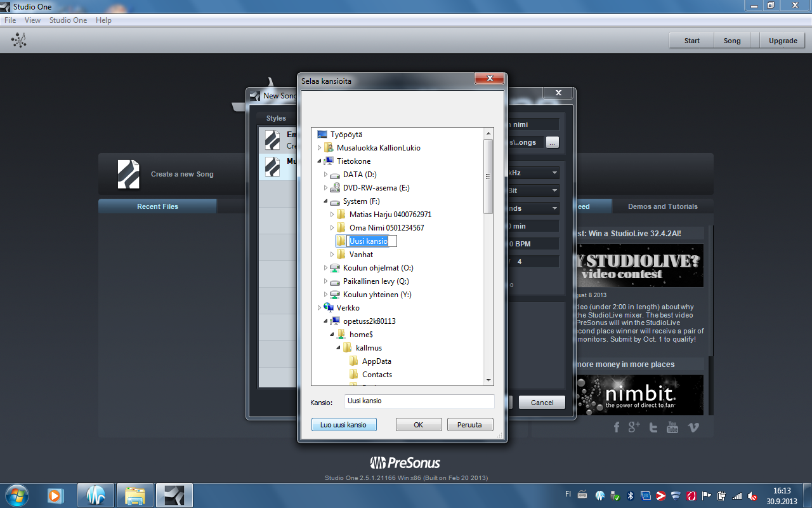Viewport: 812px width, 508px height.
Task: Select the System (F:) drive icon
Action: point(335,201)
